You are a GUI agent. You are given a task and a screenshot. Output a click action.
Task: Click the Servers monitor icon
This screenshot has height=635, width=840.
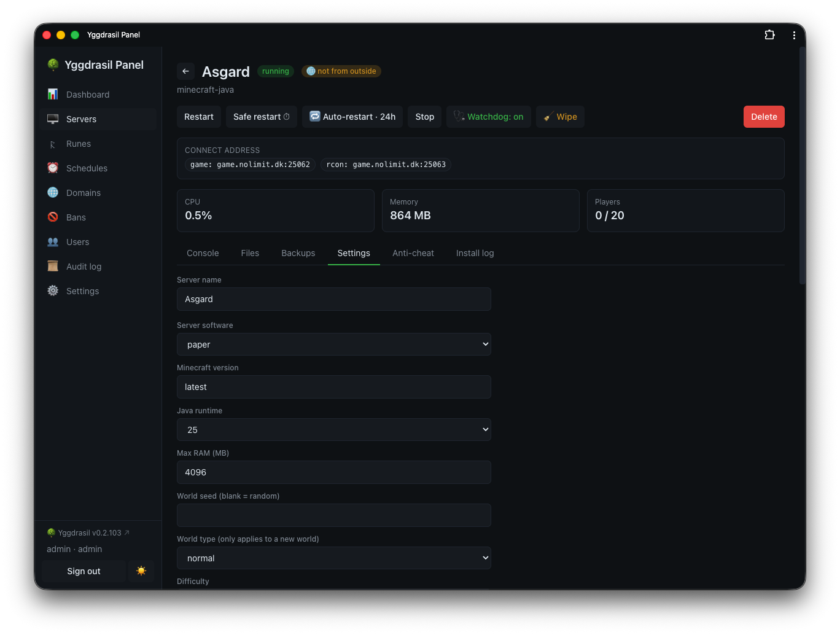(53, 119)
